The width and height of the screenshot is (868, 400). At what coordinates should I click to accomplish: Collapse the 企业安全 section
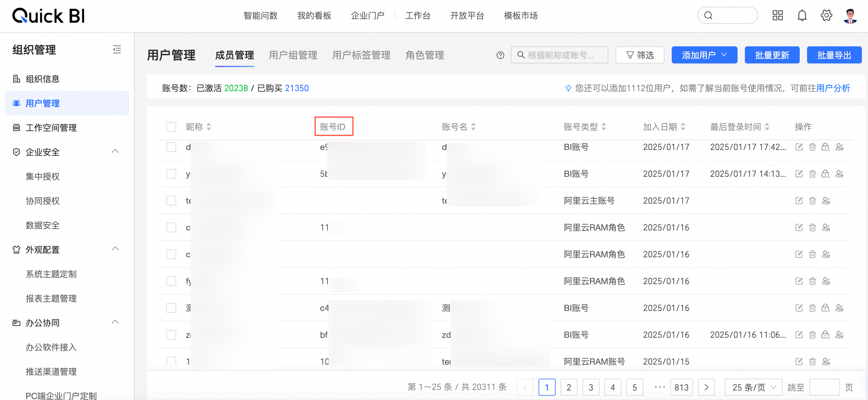pyautogui.click(x=115, y=151)
